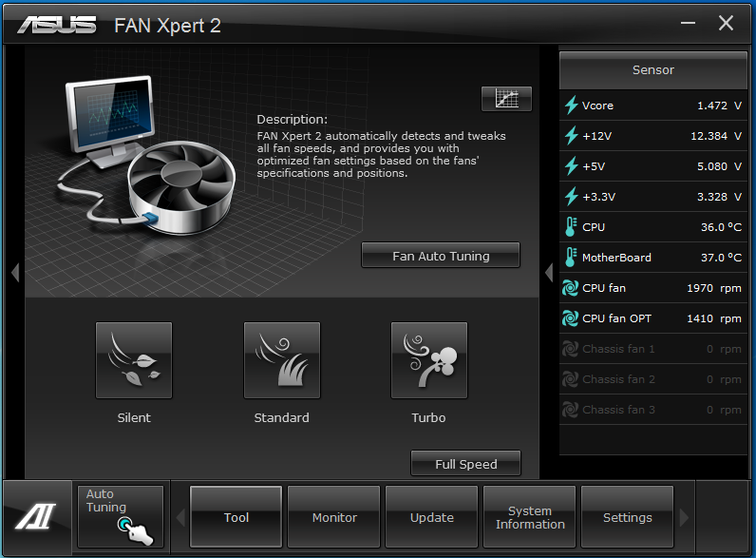Click the Vcore value 1.472 V
This screenshot has height=558, width=756.
(x=719, y=106)
